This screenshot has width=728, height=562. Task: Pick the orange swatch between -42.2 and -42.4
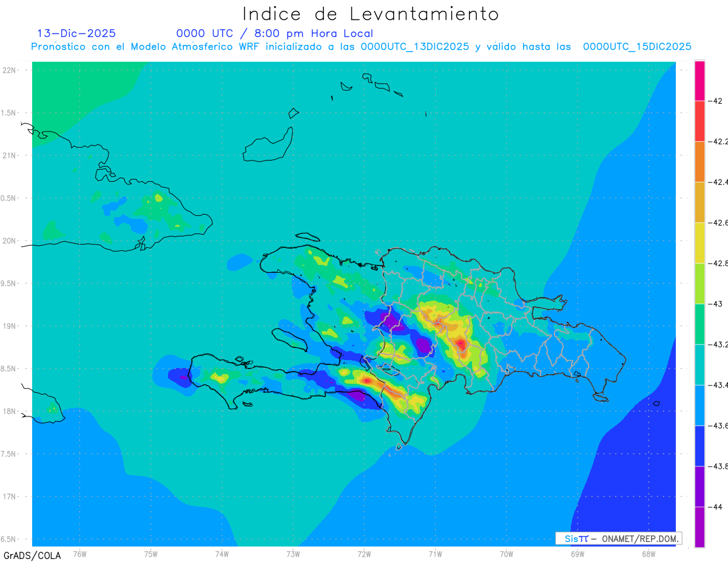699,161
